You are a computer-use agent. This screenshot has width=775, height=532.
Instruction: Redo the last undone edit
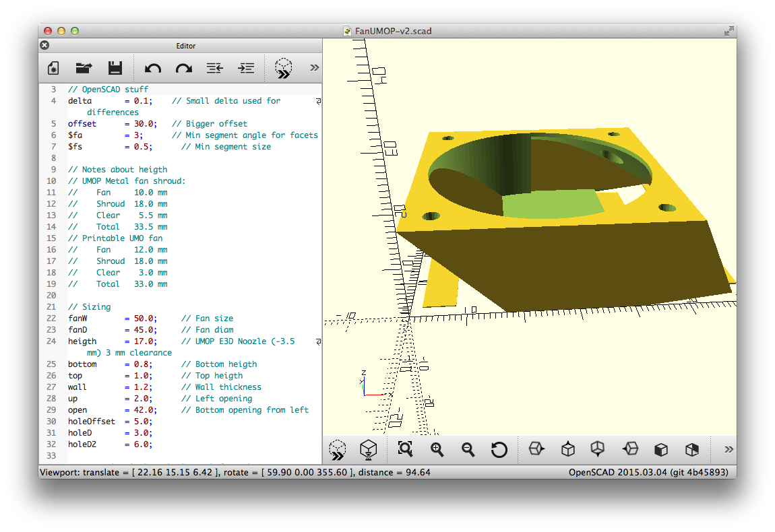point(184,68)
